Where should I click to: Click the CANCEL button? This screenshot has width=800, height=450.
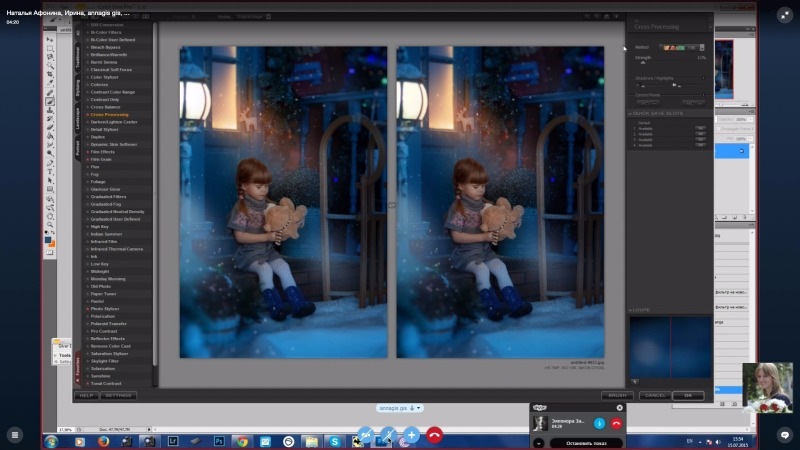point(655,395)
